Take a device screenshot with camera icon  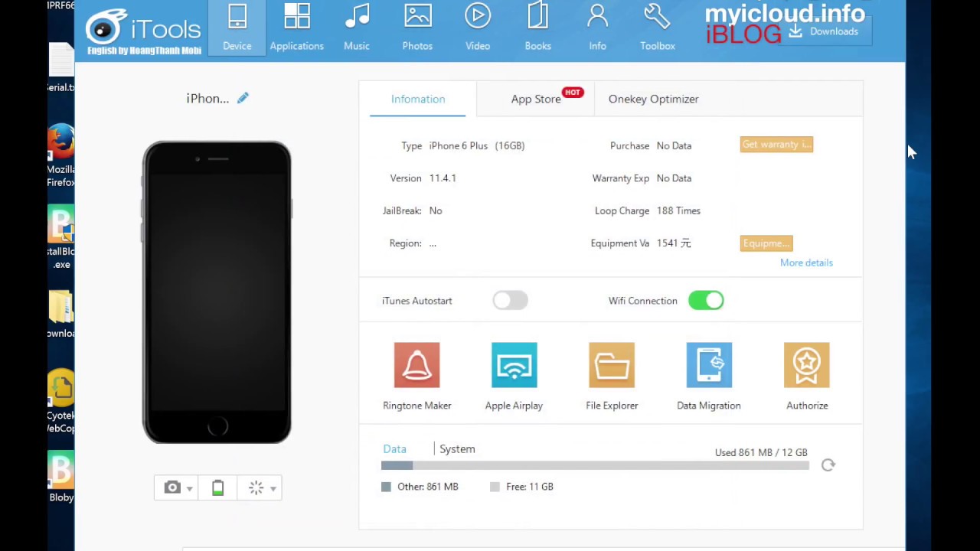171,487
